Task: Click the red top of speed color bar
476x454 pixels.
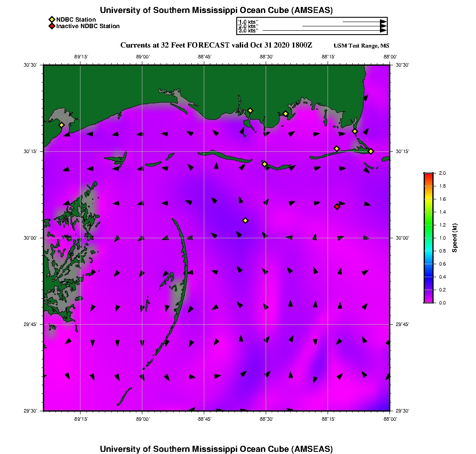Action: [x=428, y=176]
